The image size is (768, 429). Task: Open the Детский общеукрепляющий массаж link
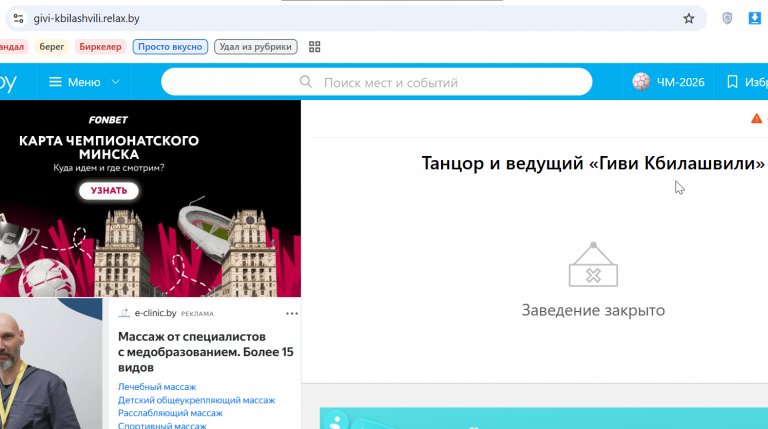point(196,400)
